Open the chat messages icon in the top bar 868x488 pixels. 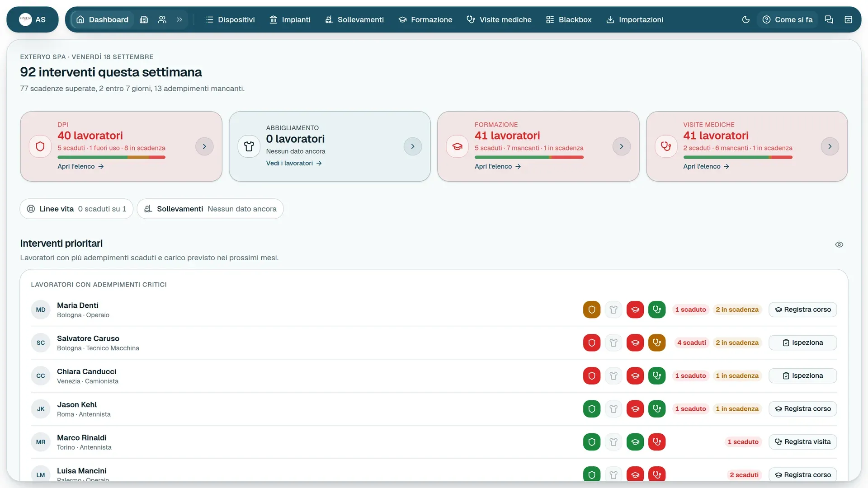coord(829,19)
